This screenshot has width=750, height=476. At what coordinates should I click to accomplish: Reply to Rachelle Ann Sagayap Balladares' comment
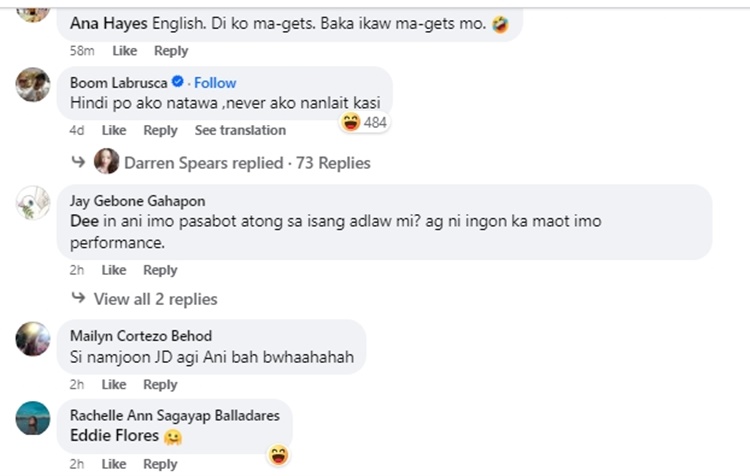[x=160, y=464]
